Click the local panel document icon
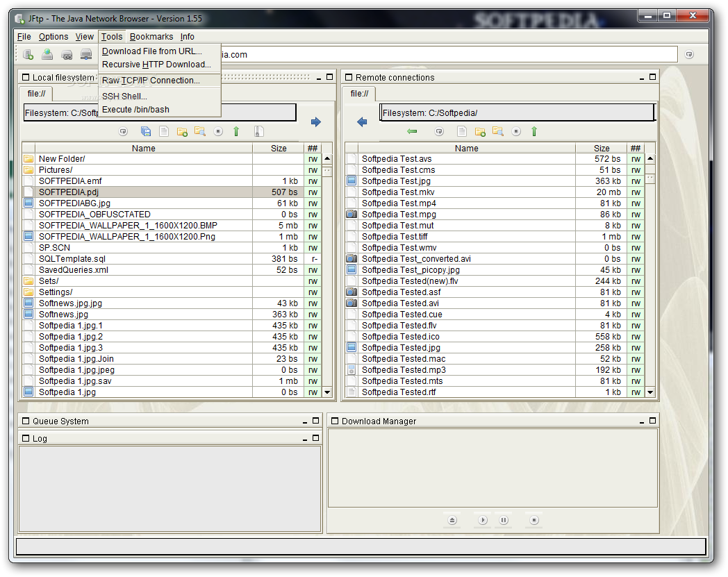Screen dimensions: 728x577 click(x=164, y=131)
